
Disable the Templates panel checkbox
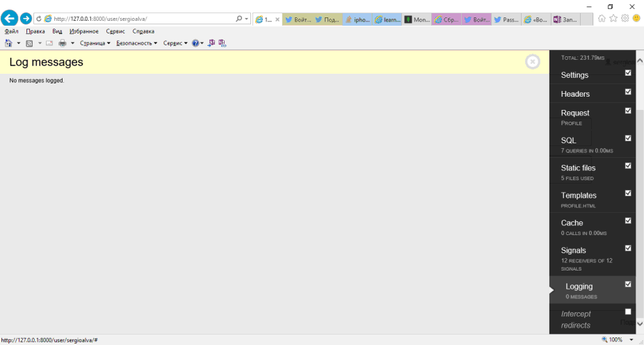tap(628, 193)
